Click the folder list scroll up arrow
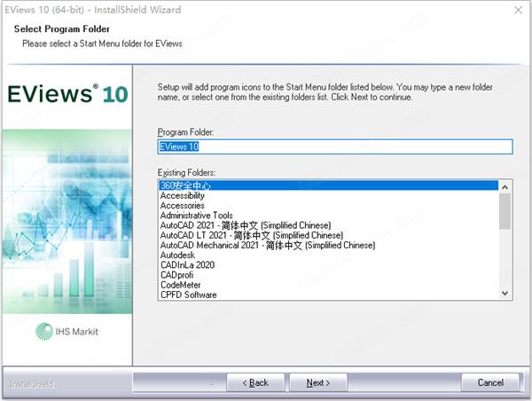 (505, 187)
